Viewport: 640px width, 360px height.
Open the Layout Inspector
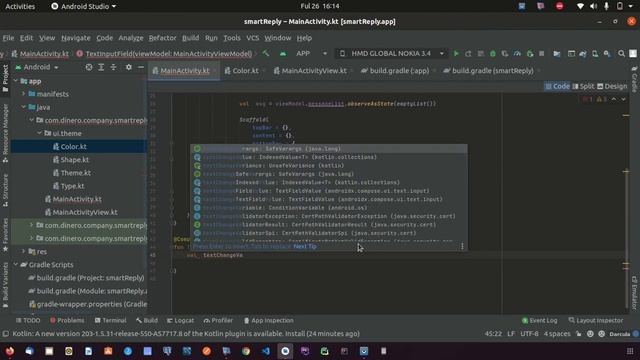[596, 320]
